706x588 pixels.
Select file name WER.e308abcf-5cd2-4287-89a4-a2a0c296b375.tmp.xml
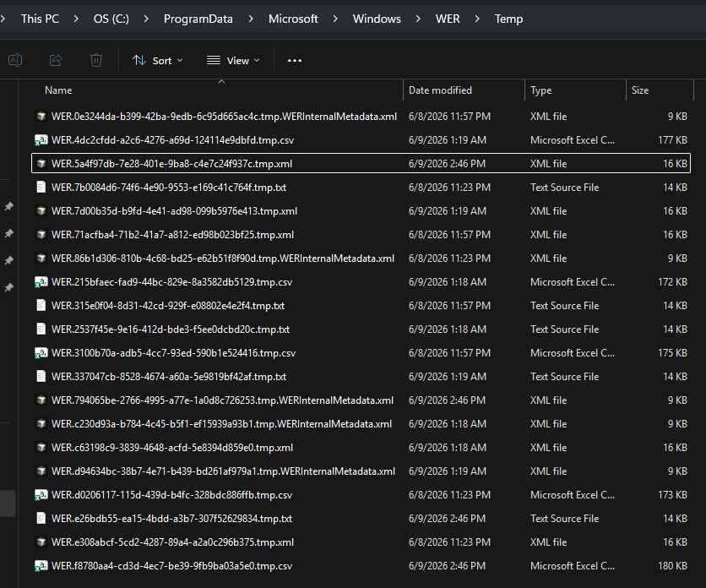(172, 542)
